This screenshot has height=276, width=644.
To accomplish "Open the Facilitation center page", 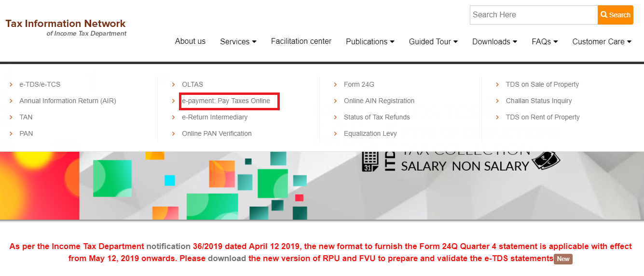I will click(301, 41).
